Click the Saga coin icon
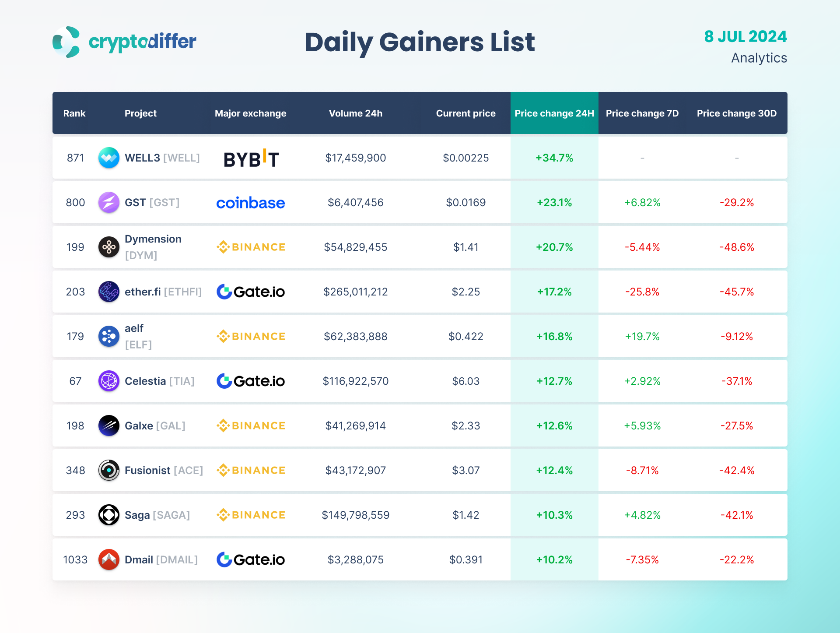Viewport: 840px width, 633px height. pyautogui.click(x=108, y=515)
